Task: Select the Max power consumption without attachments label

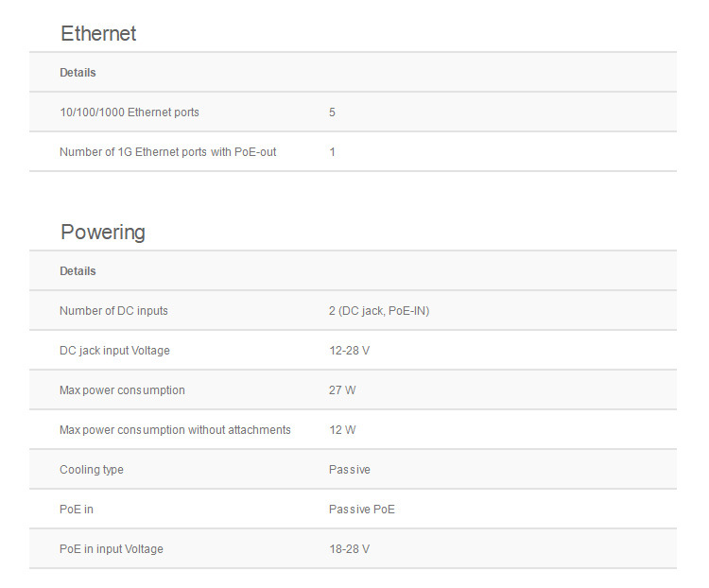Action: pyautogui.click(x=175, y=430)
